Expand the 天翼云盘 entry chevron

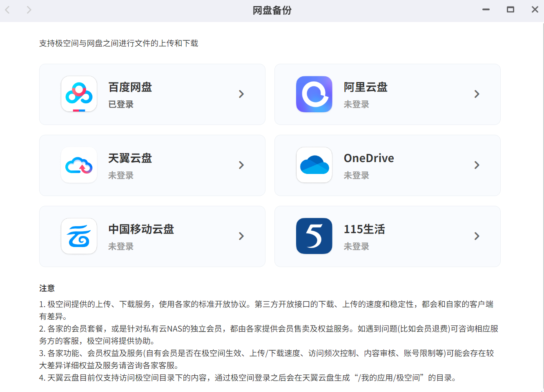pyautogui.click(x=241, y=165)
